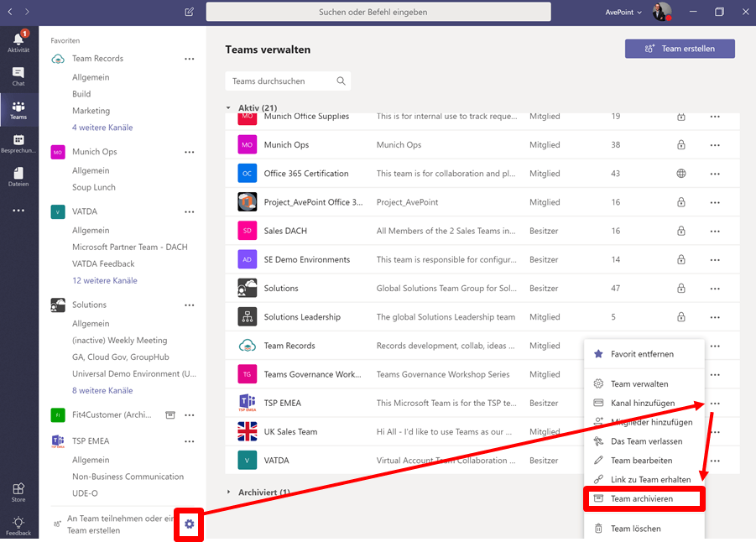Image resolution: width=756 pixels, height=542 pixels.
Task: Click the Team erstellen button
Action: pos(680,49)
